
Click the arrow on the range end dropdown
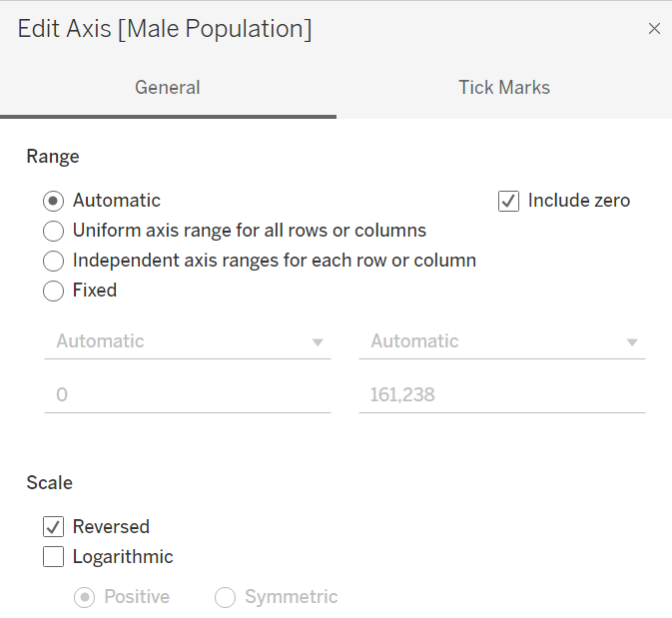coord(632,342)
